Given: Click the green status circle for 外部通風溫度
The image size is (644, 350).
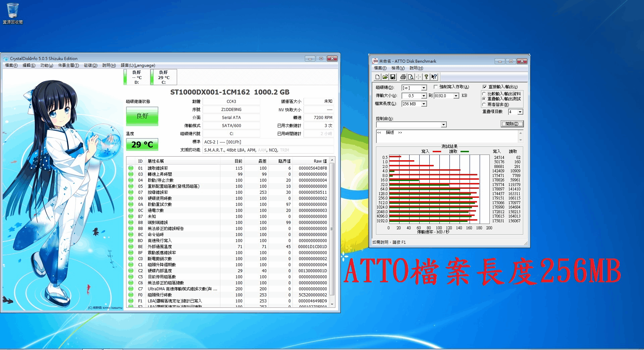Looking at the screenshot, I should [131, 246].
